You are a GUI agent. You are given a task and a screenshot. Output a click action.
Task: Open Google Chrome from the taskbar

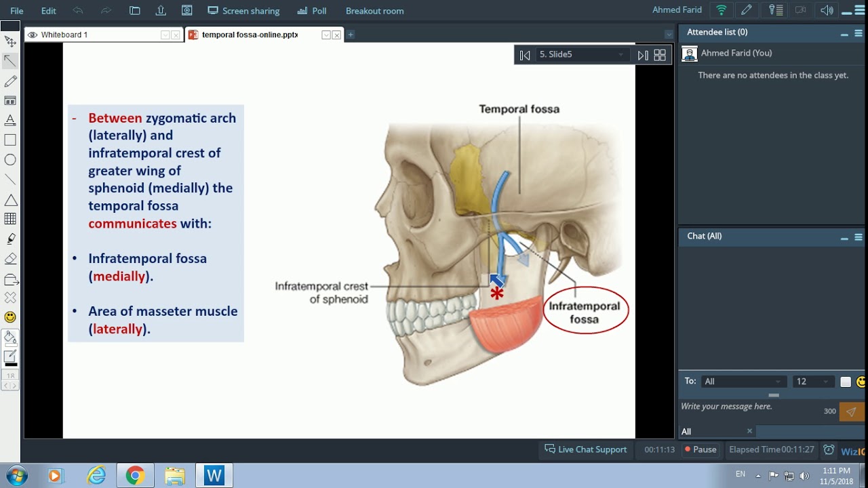(x=135, y=476)
